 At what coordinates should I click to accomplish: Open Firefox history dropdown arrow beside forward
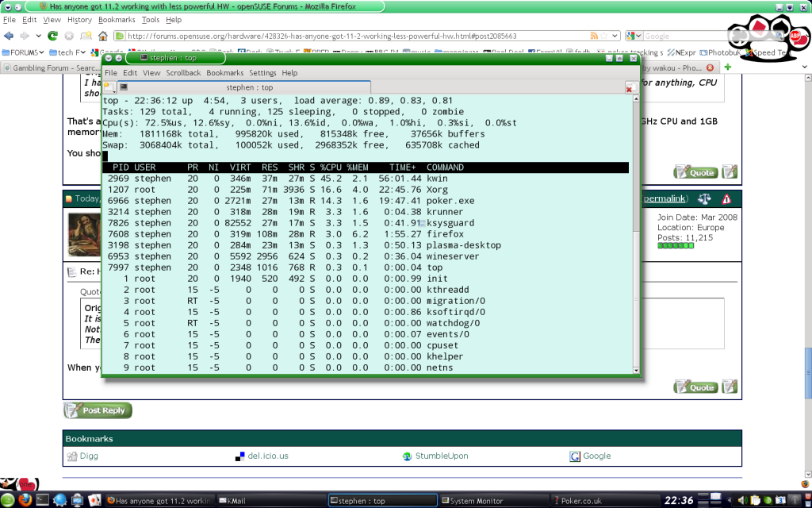[38, 36]
